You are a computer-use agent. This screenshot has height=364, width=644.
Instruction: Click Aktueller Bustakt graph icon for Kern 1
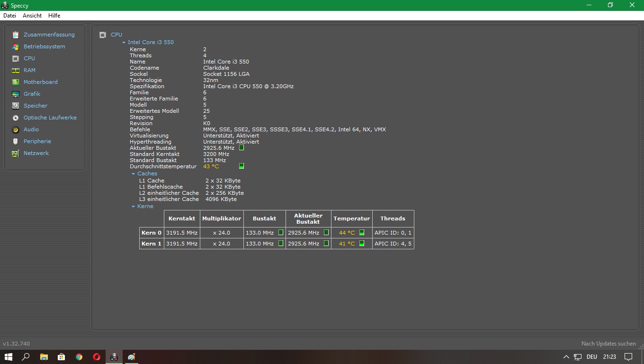click(326, 244)
